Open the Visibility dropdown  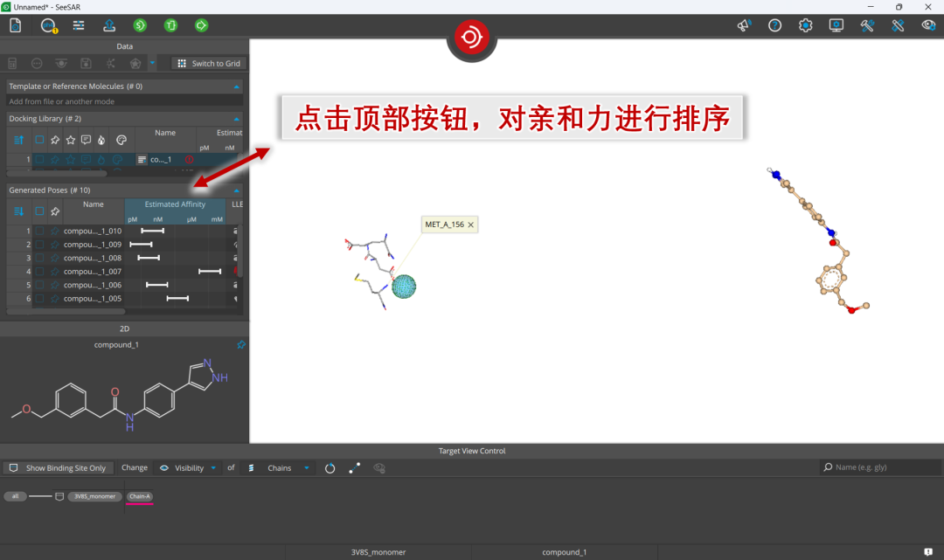click(x=188, y=468)
